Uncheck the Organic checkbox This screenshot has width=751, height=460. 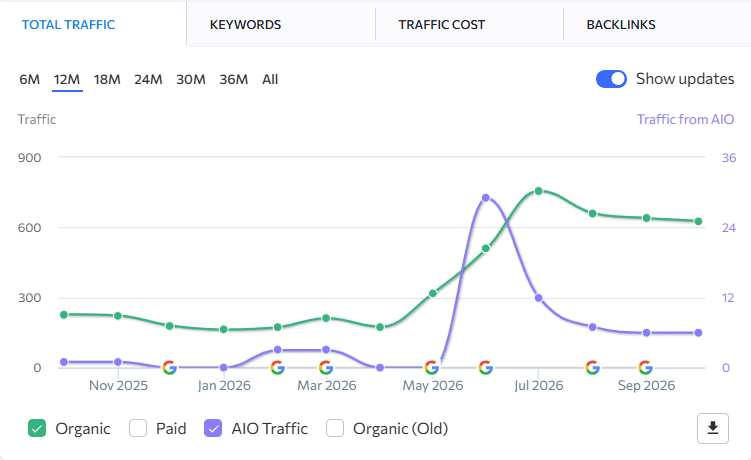click(37, 428)
